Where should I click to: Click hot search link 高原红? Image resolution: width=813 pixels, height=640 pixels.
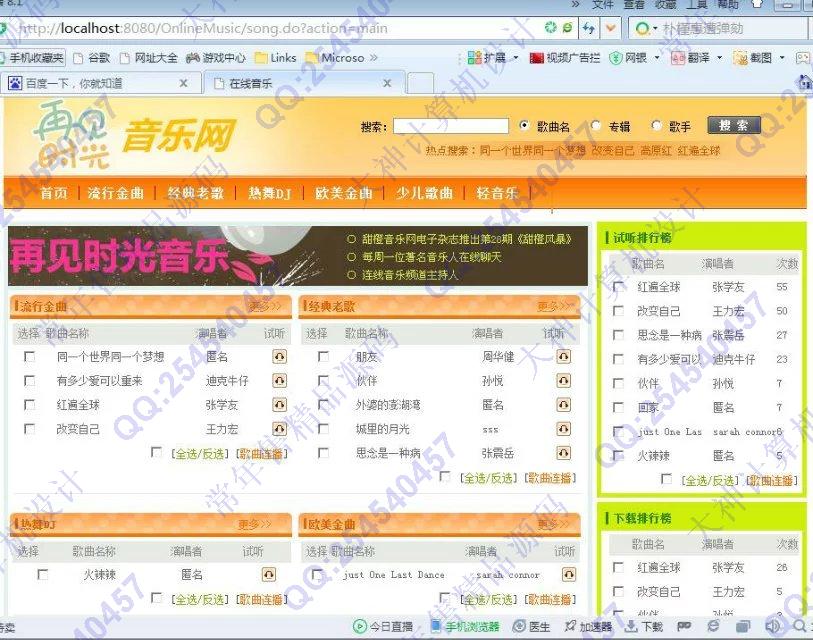655,150
